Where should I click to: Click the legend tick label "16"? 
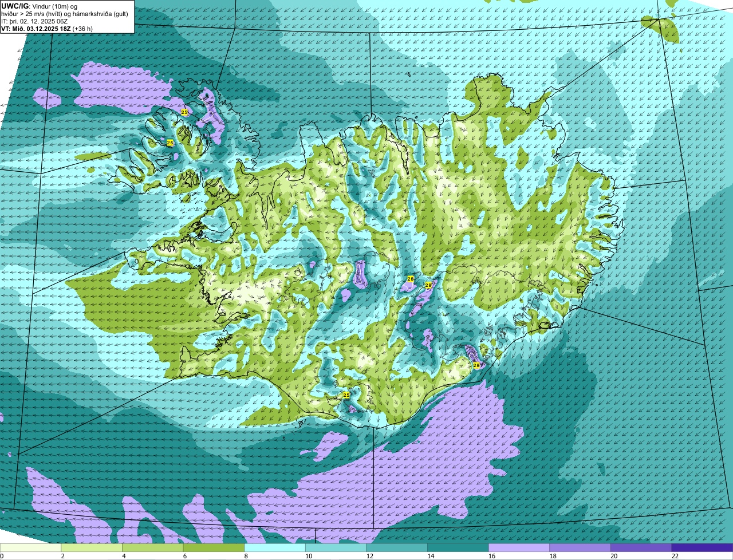tap(492, 556)
